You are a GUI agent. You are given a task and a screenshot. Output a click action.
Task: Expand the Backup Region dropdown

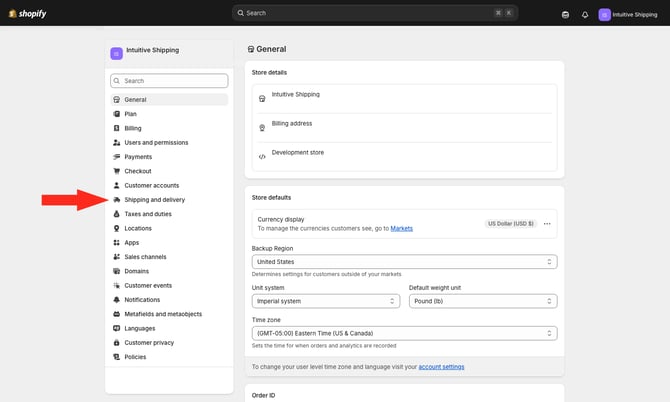coord(404,261)
